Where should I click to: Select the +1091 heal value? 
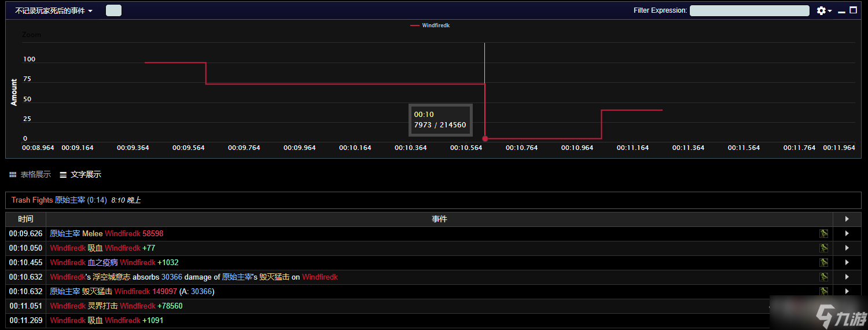(x=153, y=320)
